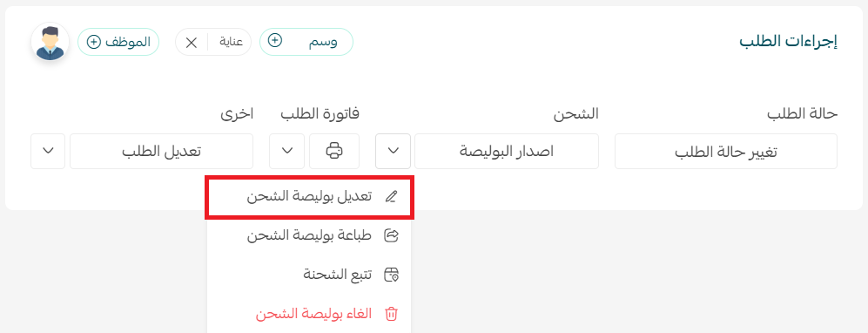This screenshot has height=333, width=868.
Task: Click the printer icon for order invoice
Action: point(334,151)
